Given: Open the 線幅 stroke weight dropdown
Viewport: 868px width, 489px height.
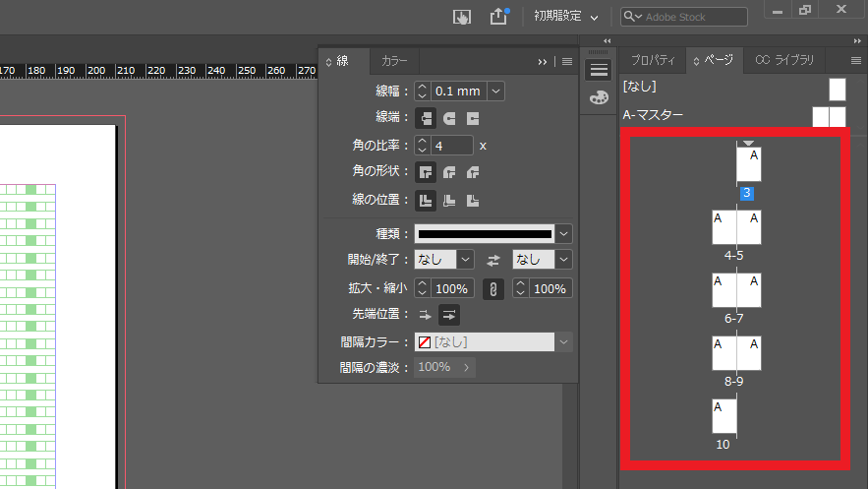Looking at the screenshot, I should point(496,91).
